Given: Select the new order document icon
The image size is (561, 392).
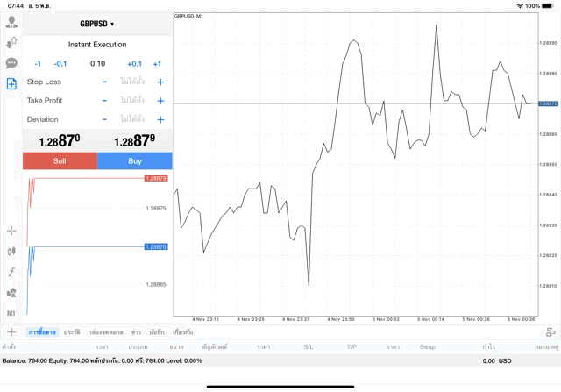Looking at the screenshot, I should point(11,84).
